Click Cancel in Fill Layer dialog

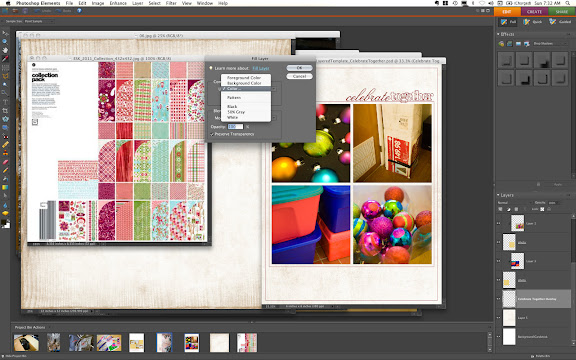pos(299,76)
